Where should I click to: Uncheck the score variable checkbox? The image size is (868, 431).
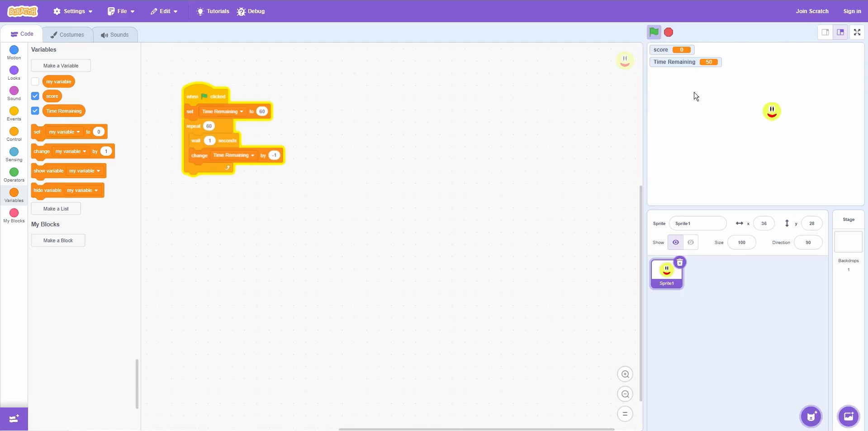(35, 96)
